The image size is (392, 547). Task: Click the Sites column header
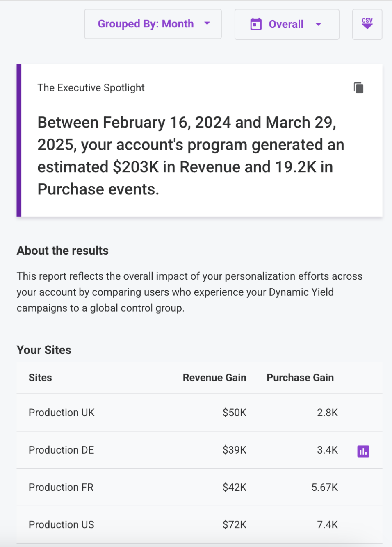click(x=40, y=378)
